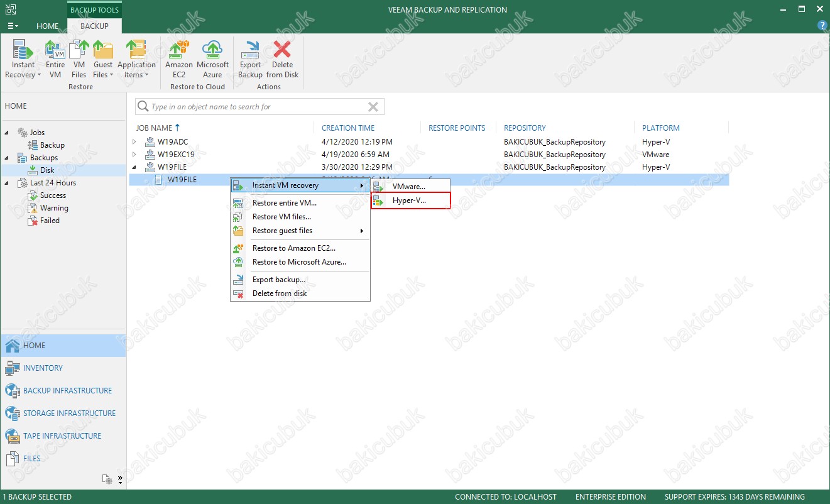Open application main menu button

click(13, 26)
